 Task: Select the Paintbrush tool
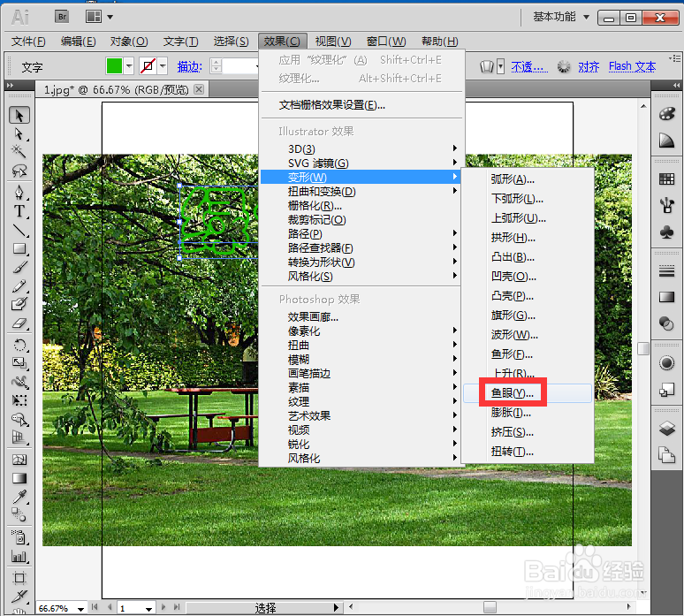19,268
